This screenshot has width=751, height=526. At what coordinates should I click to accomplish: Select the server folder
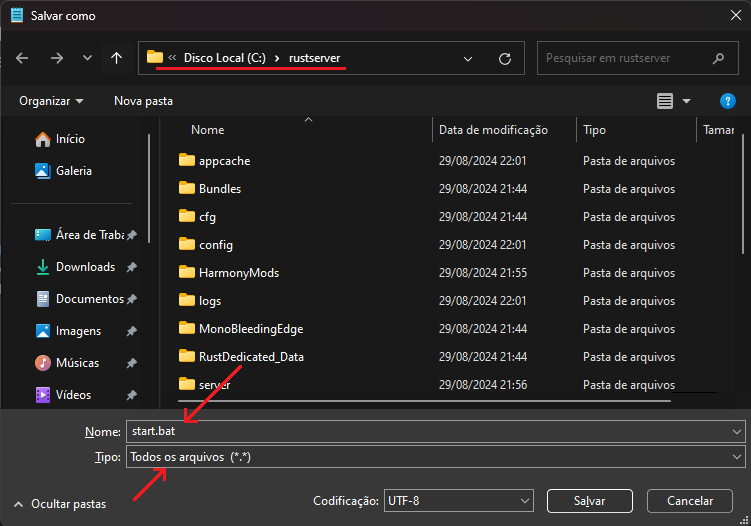click(205, 384)
